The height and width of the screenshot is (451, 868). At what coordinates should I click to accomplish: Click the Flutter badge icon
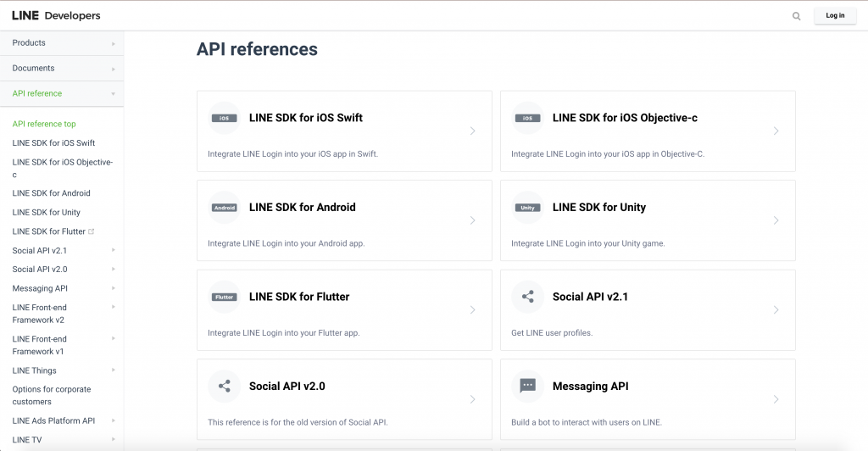coord(224,298)
